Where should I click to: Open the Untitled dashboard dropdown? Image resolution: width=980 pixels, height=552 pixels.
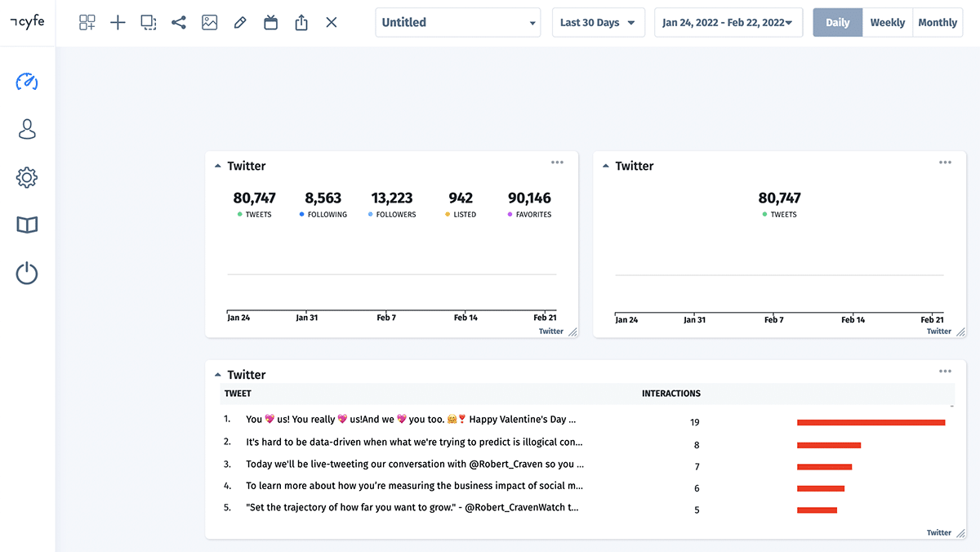pos(458,23)
